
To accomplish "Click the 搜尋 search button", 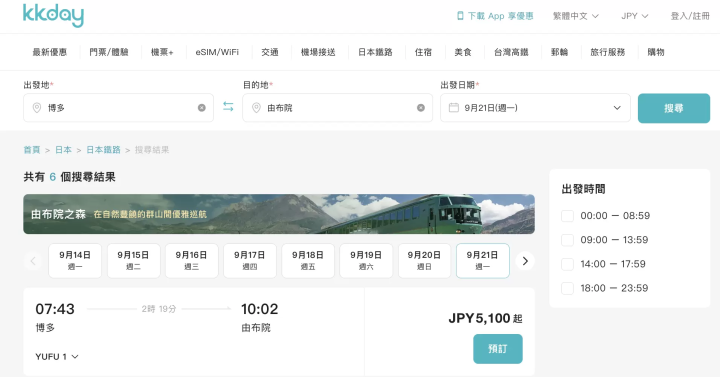I will pyautogui.click(x=674, y=108).
